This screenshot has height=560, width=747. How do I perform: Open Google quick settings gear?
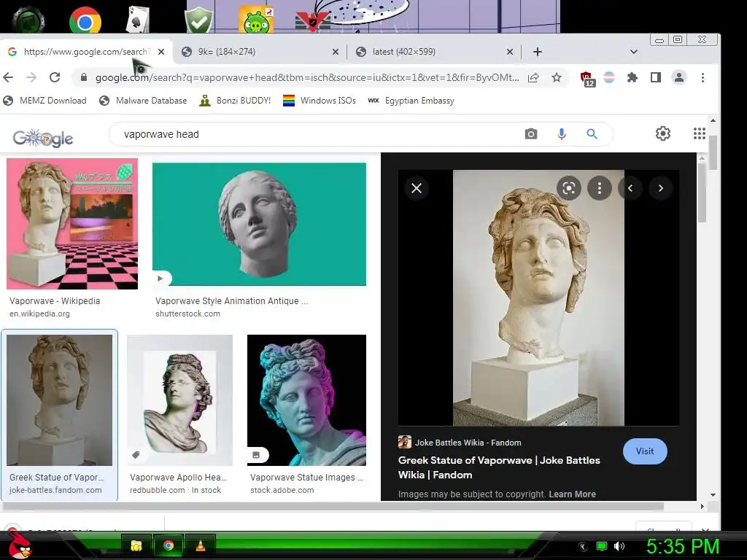tap(662, 134)
